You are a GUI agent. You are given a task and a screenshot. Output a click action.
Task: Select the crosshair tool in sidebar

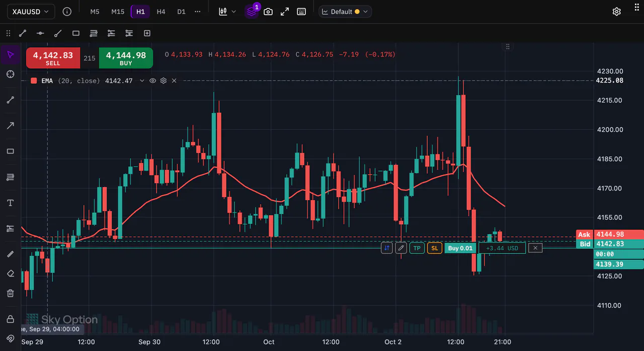10,74
